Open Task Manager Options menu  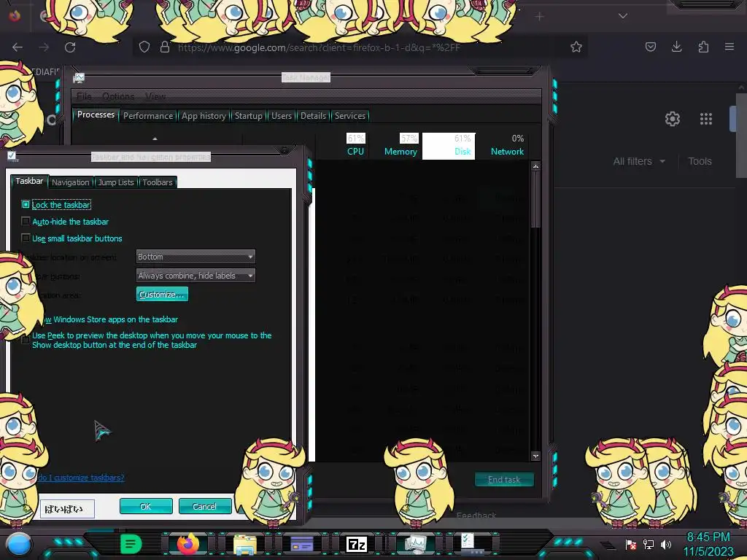[118, 96]
